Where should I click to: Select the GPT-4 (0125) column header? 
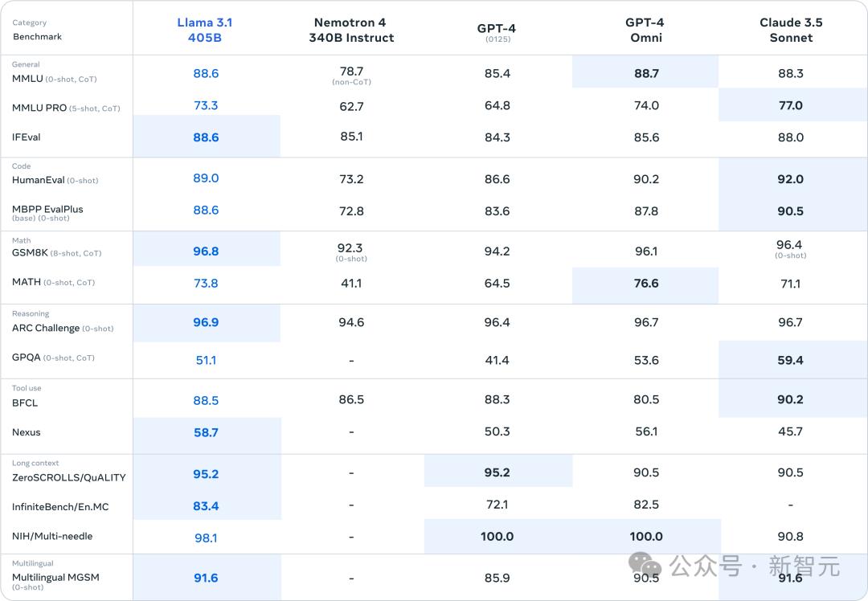coord(497,32)
